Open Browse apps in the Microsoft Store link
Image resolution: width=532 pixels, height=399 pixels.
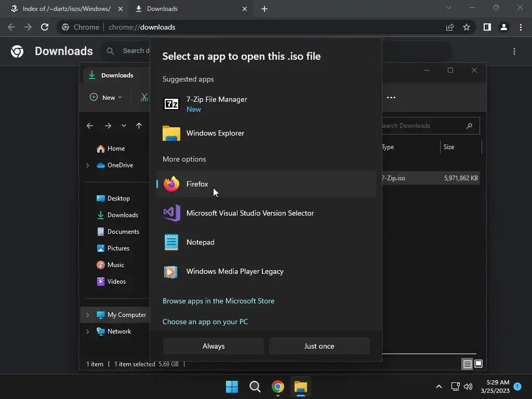click(219, 301)
